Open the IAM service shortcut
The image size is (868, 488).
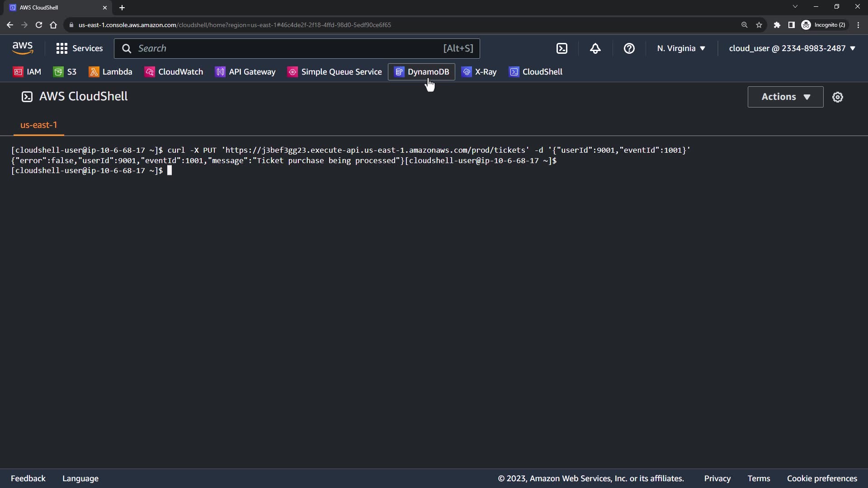point(27,72)
